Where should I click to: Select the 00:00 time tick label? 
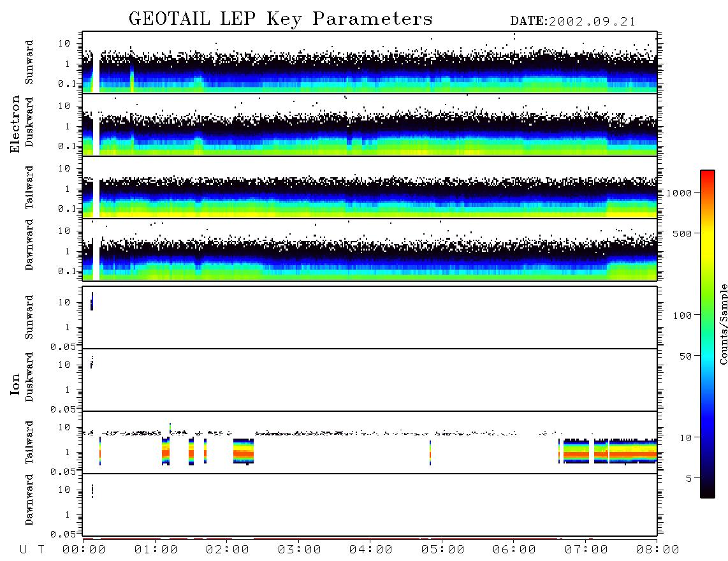click(x=84, y=550)
